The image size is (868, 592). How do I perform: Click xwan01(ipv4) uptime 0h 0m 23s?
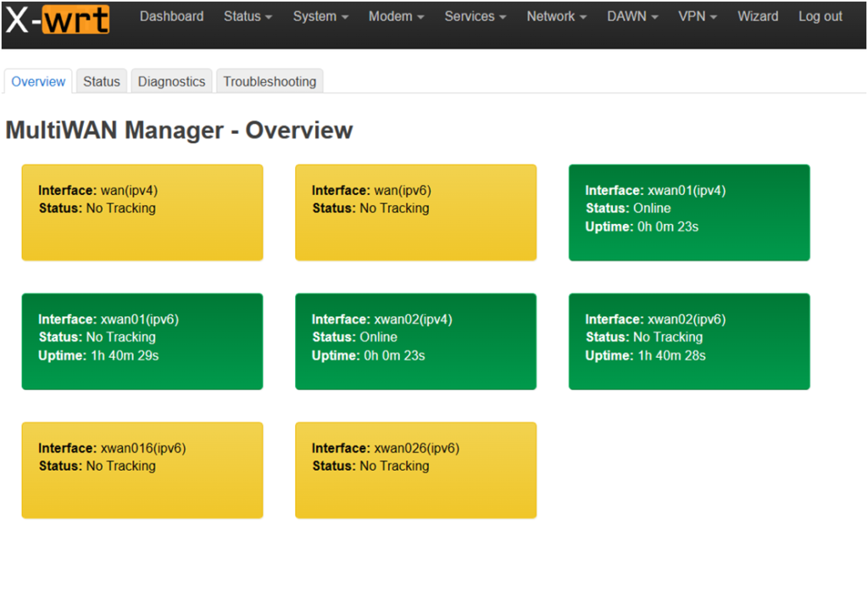[x=668, y=226]
